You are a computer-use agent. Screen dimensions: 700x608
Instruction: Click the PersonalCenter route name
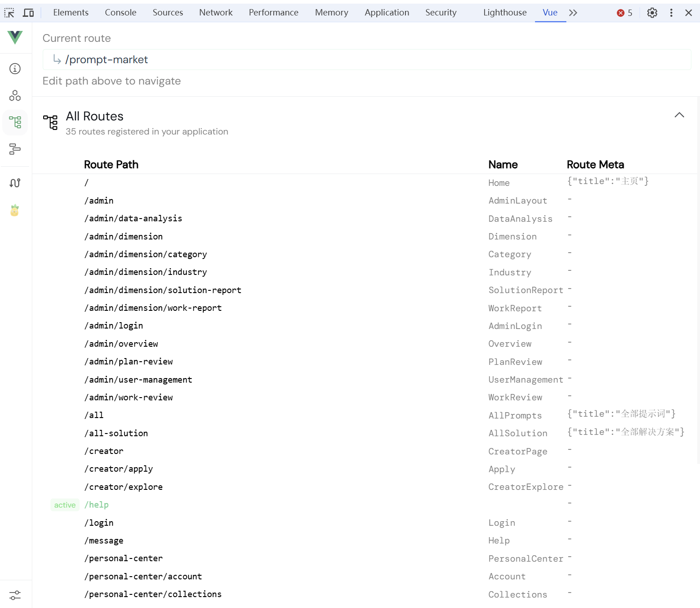(526, 559)
